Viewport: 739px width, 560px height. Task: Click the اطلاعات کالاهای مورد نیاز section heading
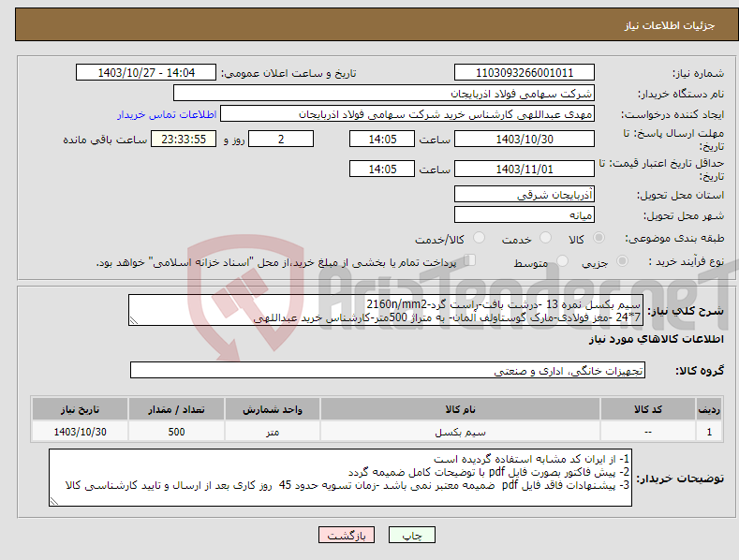coord(656,339)
